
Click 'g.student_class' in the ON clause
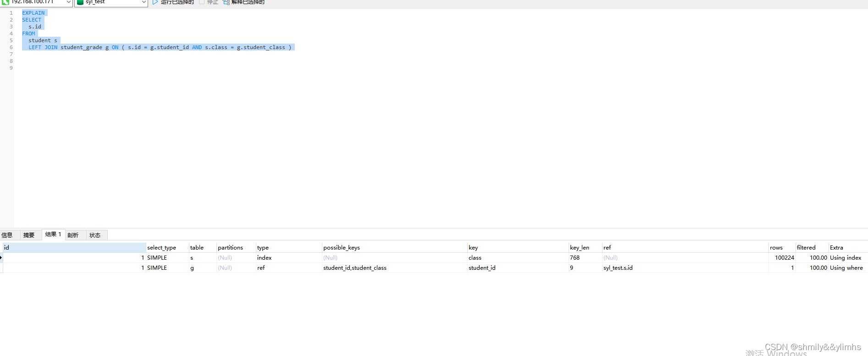click(x=261, y=47)
